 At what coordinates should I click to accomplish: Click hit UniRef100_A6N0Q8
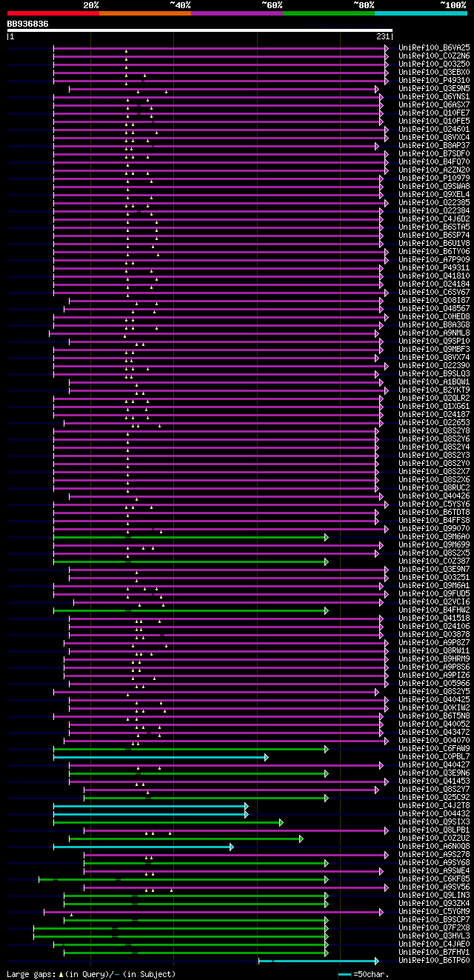[434, 846]
